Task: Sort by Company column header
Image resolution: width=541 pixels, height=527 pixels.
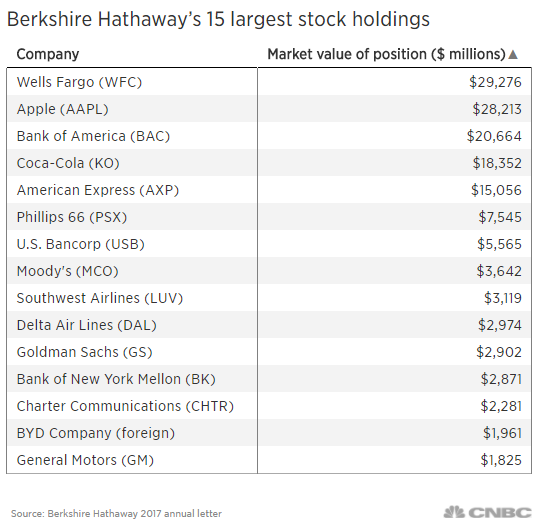Action: [x=48, y=55]
